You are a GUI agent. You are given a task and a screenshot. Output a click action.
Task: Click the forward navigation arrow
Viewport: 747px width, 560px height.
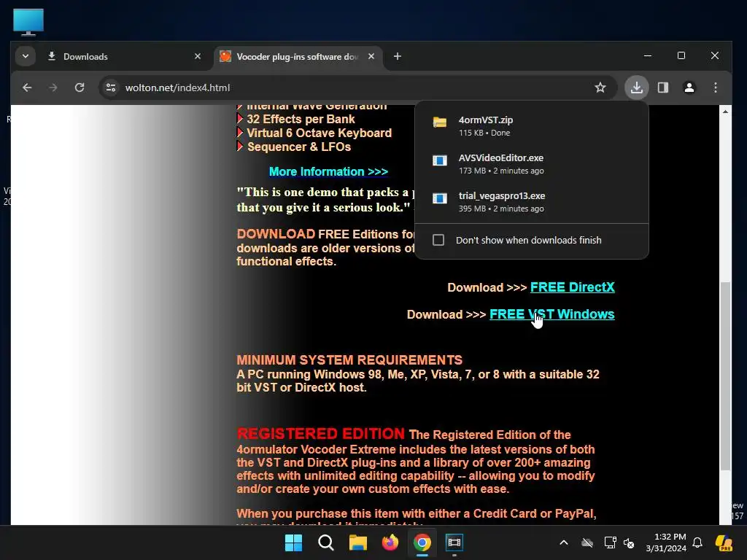(53, 87)
